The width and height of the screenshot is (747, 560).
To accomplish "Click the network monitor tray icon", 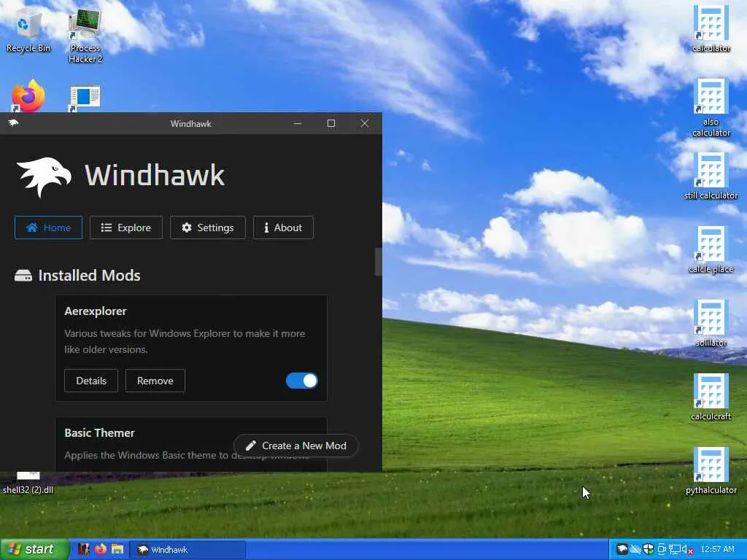I will [x=675, y=550].
